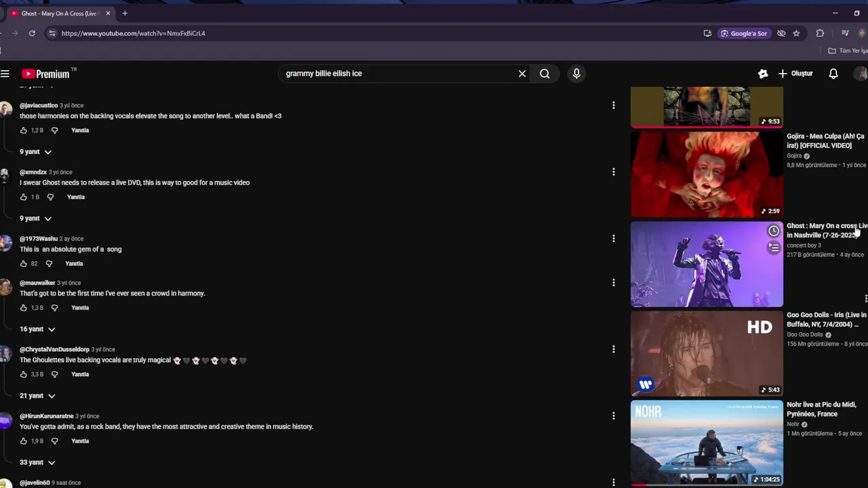Open options menu for @mauwalker comment

[x=614, y=283]
